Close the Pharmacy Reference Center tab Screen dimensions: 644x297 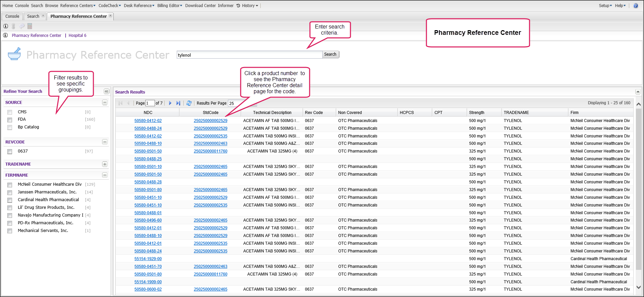(x=110, y=16)
